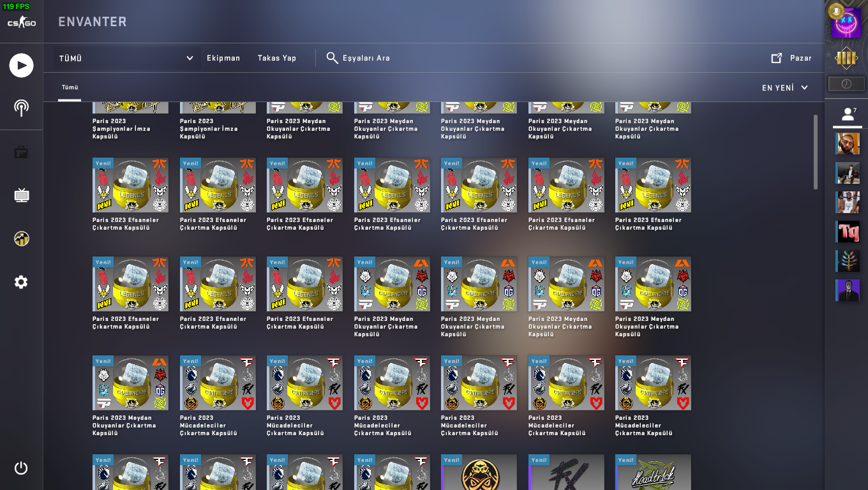This screenshot has width=868, height=490.
Task: Open the settings gear in the sidebar
Action: [21, 282]
